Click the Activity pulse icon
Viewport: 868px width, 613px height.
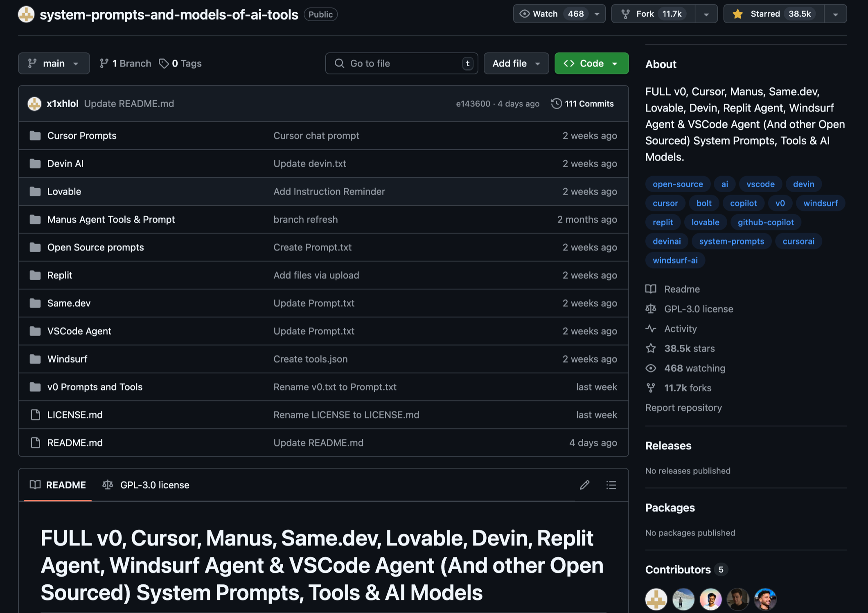pos(651,328)
